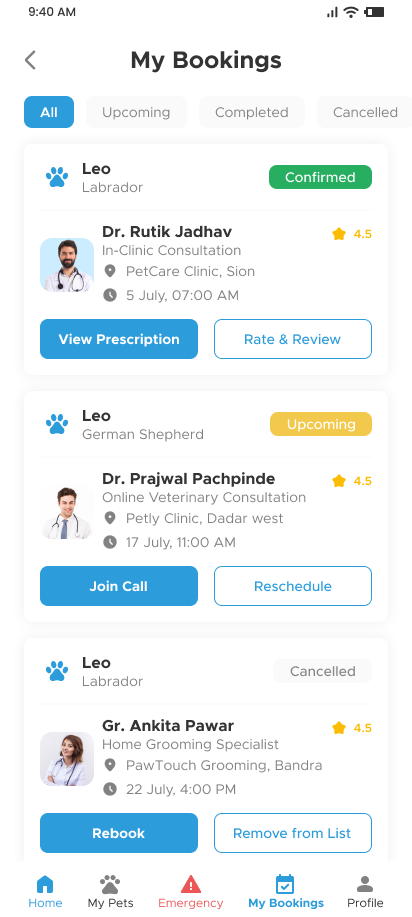Tap My Bookings calendar icon
This screenshot has height=917, width=412.
click(285, 884)
